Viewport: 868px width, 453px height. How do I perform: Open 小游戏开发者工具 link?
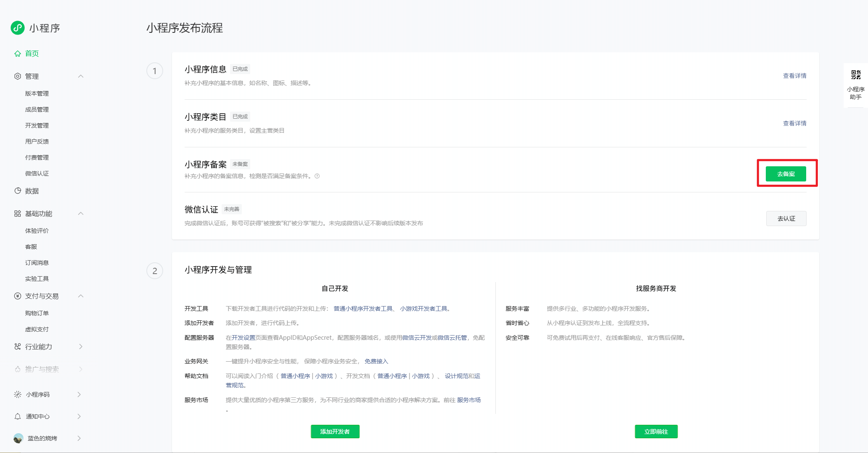[423, 309]
